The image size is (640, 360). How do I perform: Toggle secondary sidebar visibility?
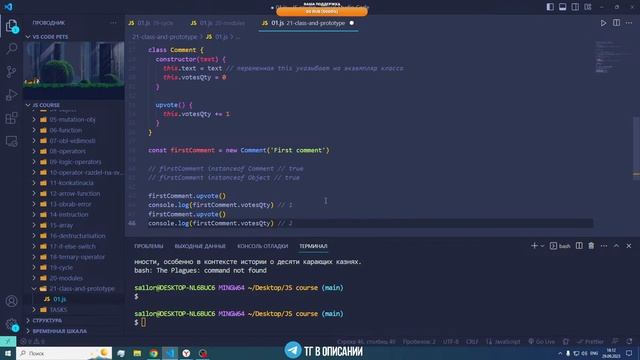pos(575,7)
